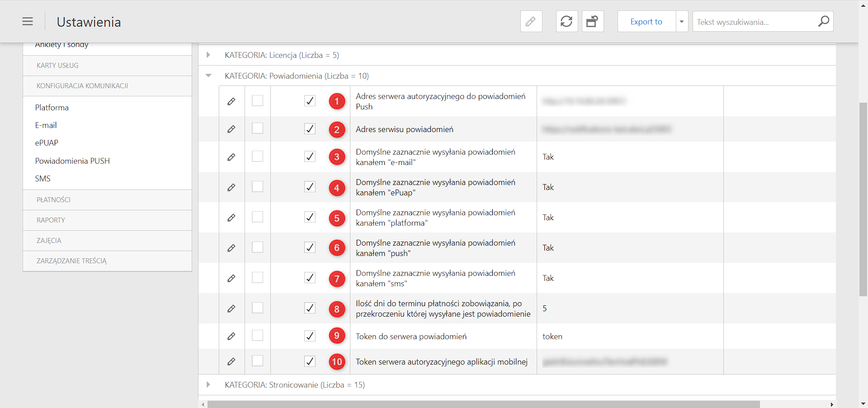868x408 pixels.
Task: Expand the Licencja category group
Action: 208,55
